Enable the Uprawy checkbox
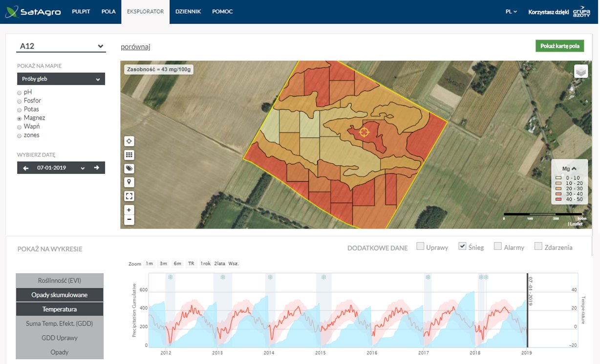This screenshot has height=364, width=600. pos(420,247)
